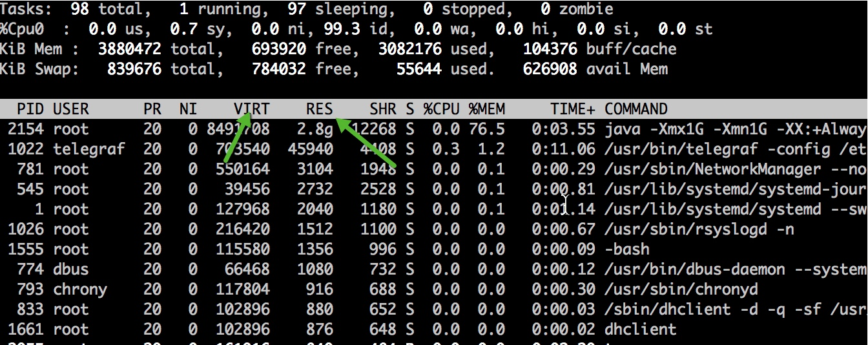Click the chronyd process command
The image size is (868, 345).
pyautogui.click(x=681, y=289)
